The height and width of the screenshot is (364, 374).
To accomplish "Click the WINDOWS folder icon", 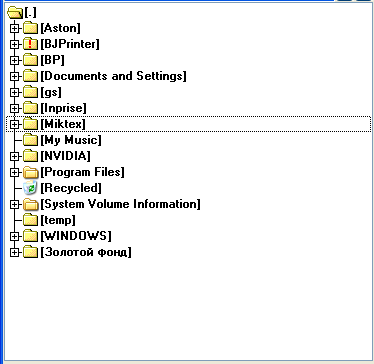I will click(30, 236).
